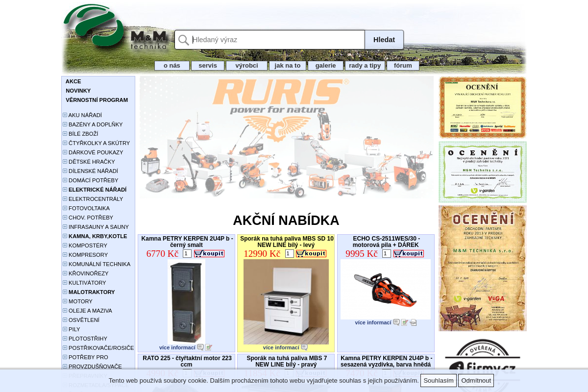The image size is (588, 392).
Task: Open PLOTOSTŘIHY category link
Action: click(x=88, y=339)
